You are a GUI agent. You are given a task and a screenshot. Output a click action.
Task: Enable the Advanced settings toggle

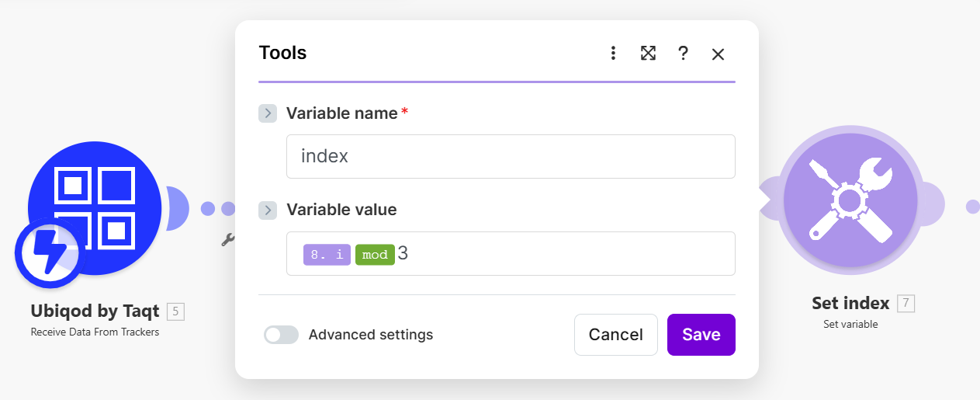(281, 335)
